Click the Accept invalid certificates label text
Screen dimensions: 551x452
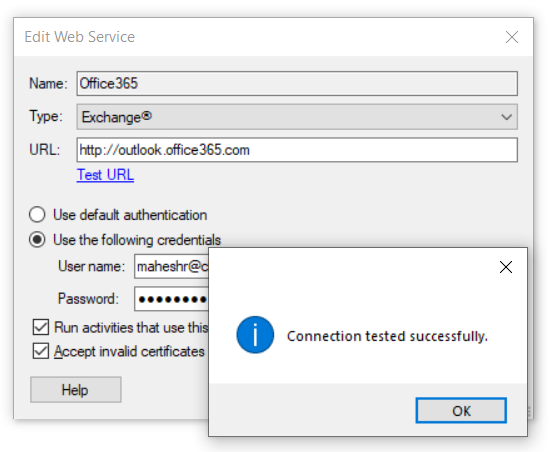(129, 351)
